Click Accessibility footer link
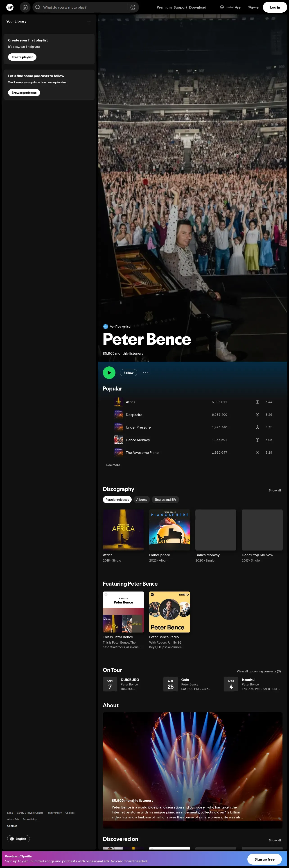 click(x=30, y=819)
